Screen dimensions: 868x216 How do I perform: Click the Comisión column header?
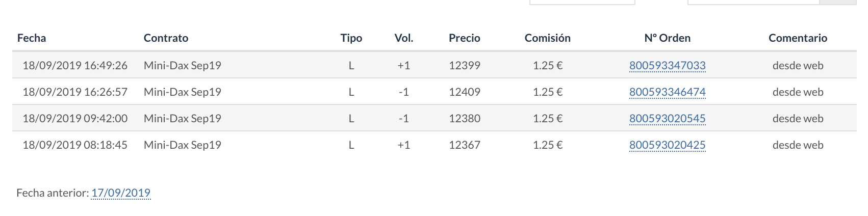[547, 38]
